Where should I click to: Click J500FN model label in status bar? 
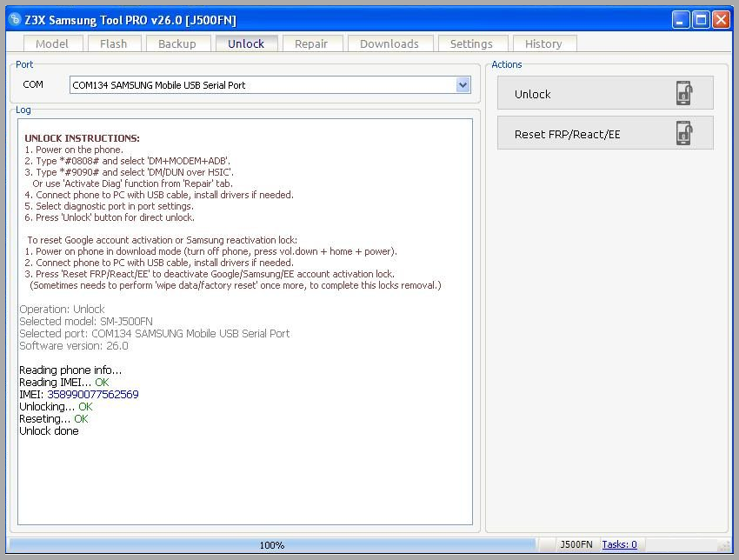click(576, 544)
